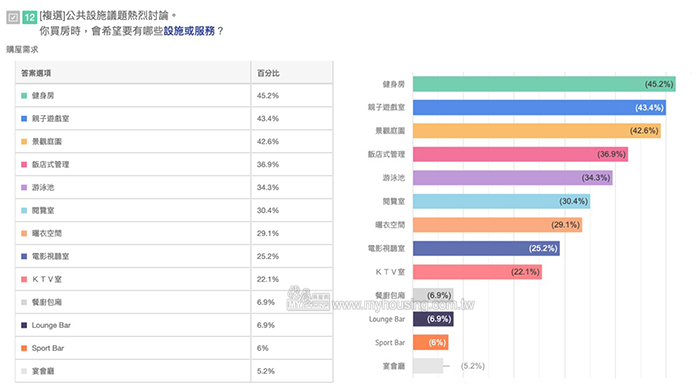Click the Sport Bar 6% orange bar
The width and height of the screenshot is (700, 392).
(430, 342)
